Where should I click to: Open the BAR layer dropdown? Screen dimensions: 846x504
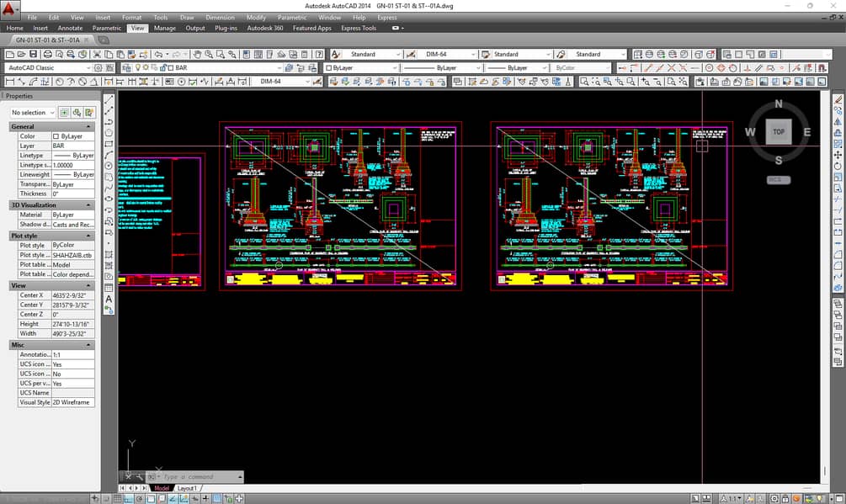coord(279,68)
